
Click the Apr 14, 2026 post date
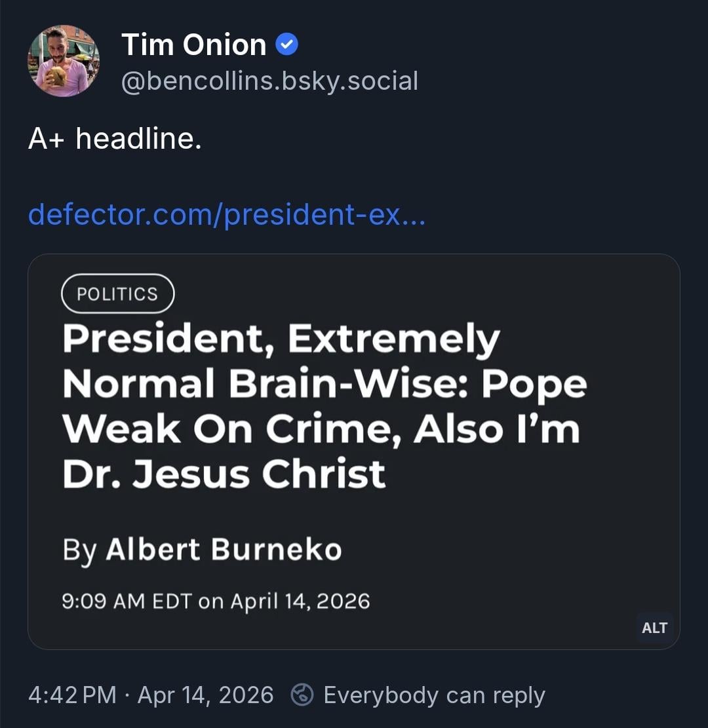click(205, 695)
